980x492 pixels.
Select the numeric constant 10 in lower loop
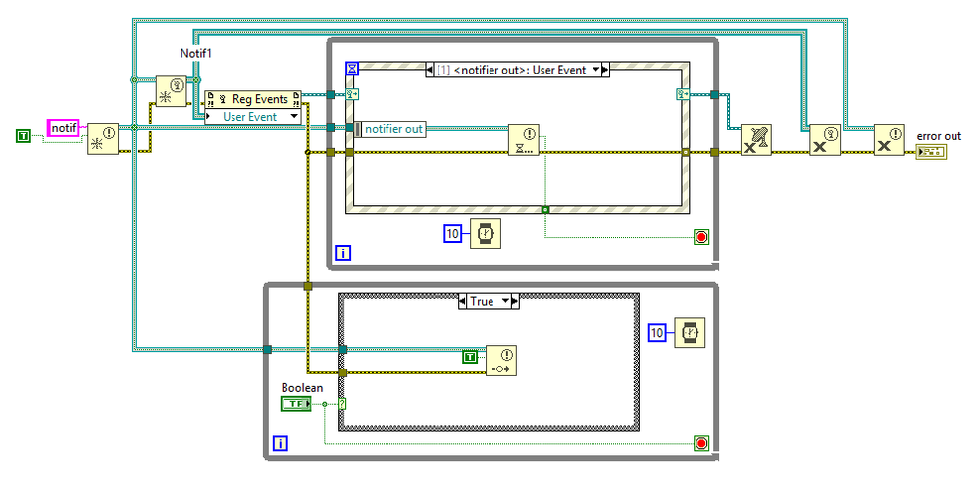(x=657, y=333)
